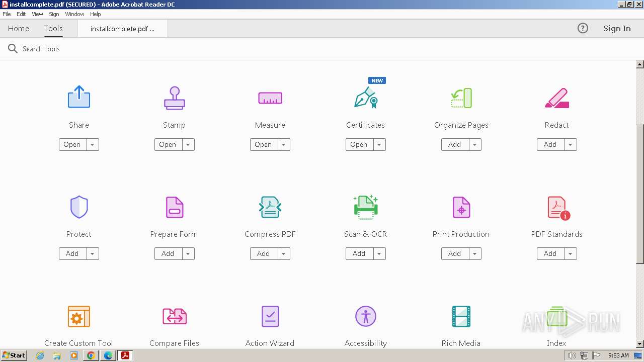Image resolution: width=644 pixels, height=362 pixels.
Task: Choose the Compress PDF icon
Action: click(x=270, y=207)
